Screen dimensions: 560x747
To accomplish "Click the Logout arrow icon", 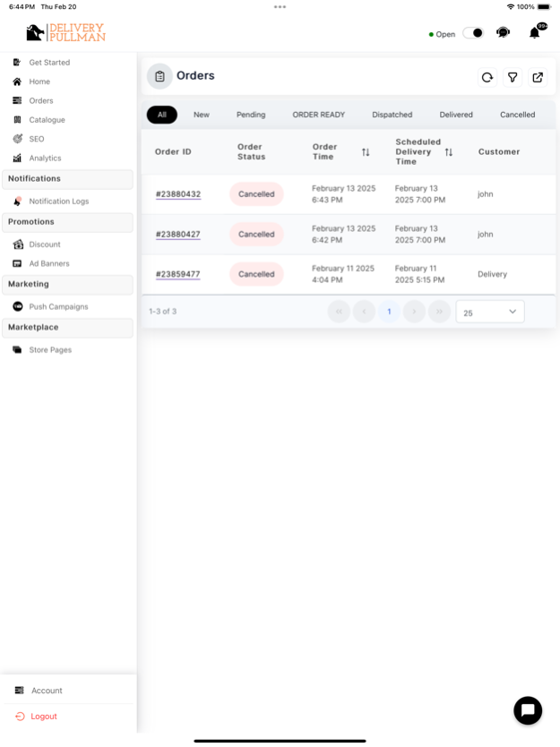I will point(20,716).
